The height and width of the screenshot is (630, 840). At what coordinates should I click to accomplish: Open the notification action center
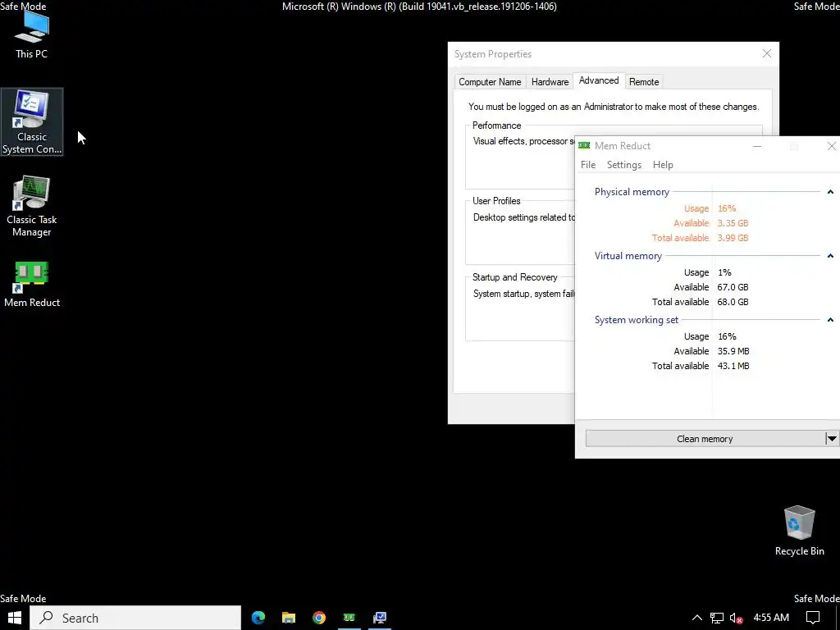(813, 618)
